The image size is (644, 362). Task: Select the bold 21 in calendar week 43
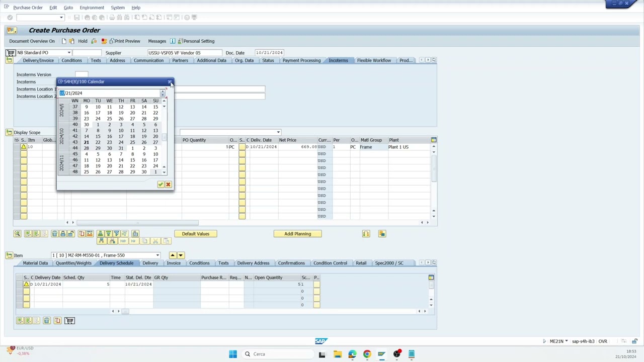click(86, 142)
